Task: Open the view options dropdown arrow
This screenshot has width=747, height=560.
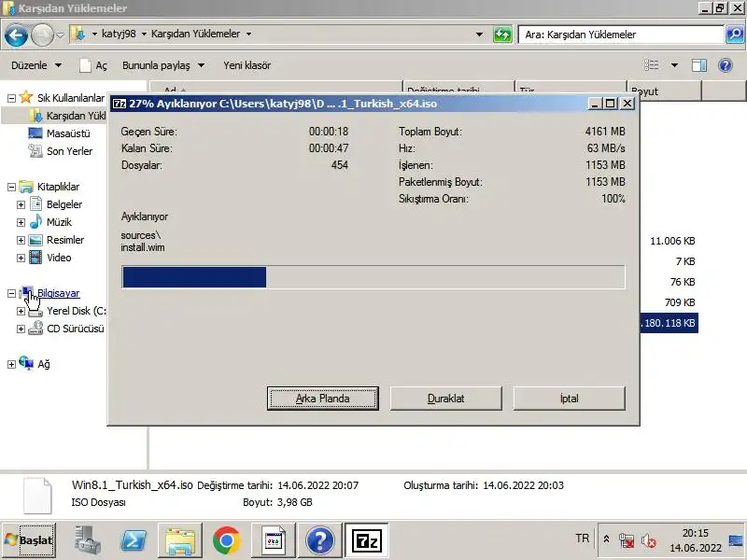Action: (x=674, y=65)
